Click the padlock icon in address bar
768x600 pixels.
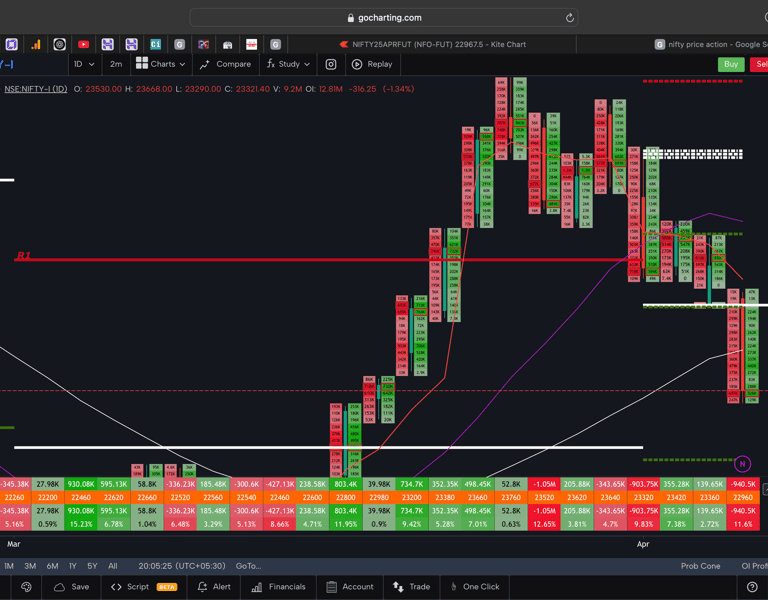(x=350, y=18)
